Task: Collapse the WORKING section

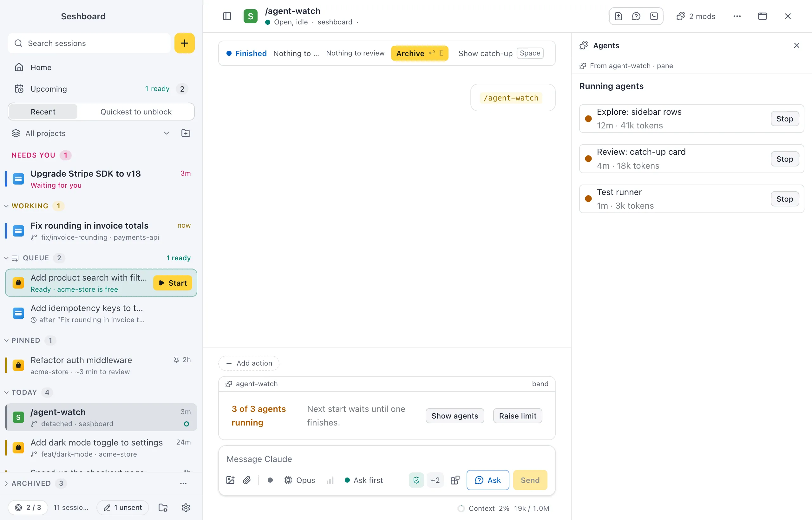Action: click(30, 206)
